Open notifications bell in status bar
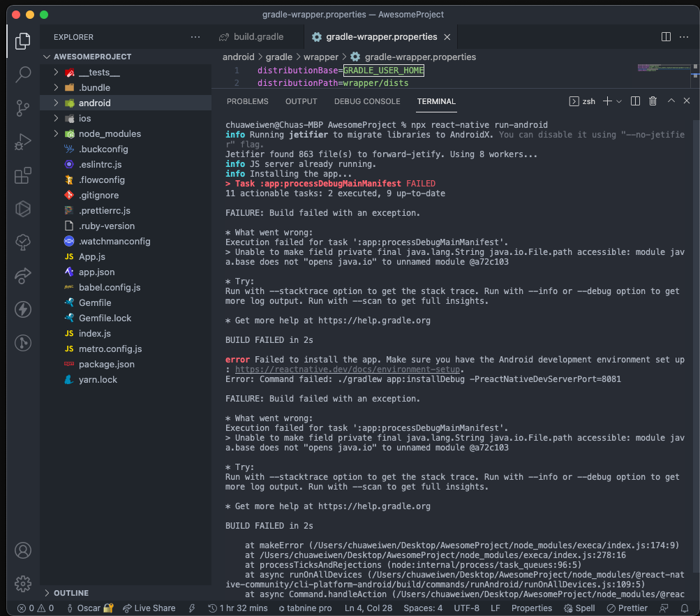Viewport: 700px width, 616px height. (x=685, y=608)
